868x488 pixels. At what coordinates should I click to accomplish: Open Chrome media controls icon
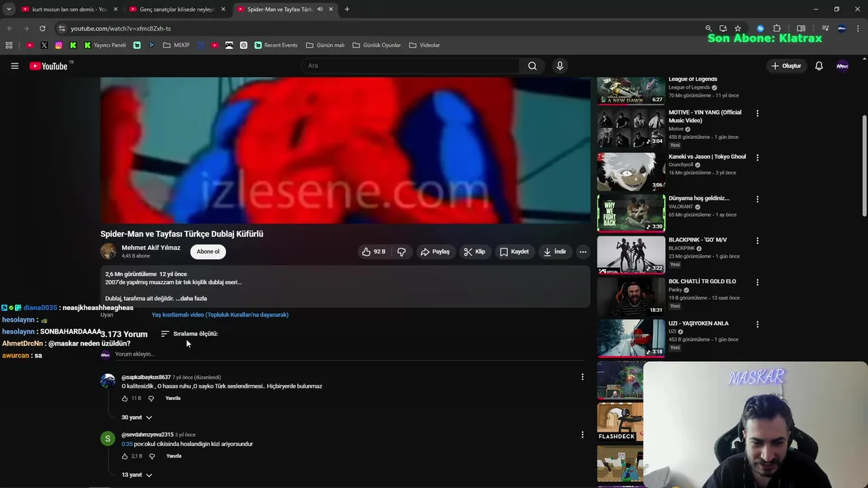click(x=825, y=28)
